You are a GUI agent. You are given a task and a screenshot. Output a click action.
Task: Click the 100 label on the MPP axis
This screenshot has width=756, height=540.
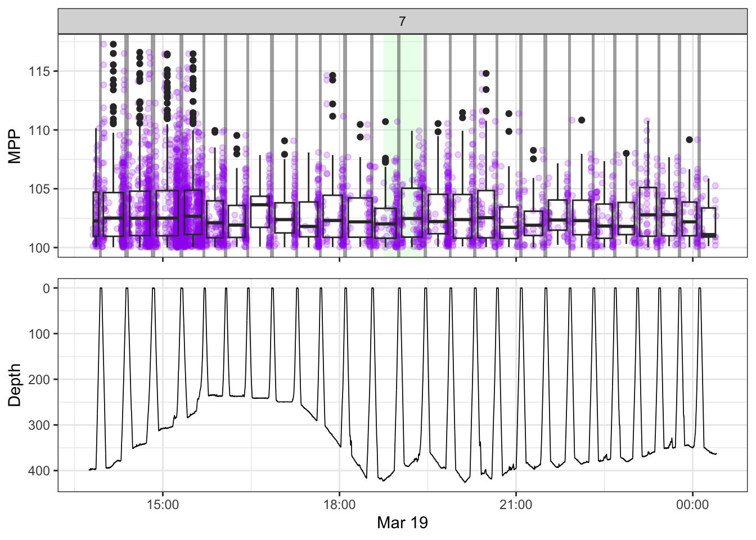(x=39, y=247)
